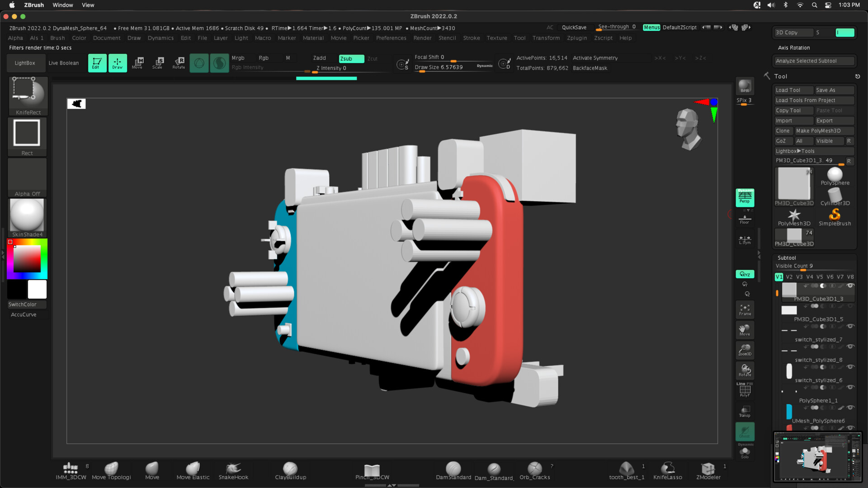The height and width of the screenshot is (488, 868).
Task: Collapse the Subtool section
Action: (x=787, y=258)
